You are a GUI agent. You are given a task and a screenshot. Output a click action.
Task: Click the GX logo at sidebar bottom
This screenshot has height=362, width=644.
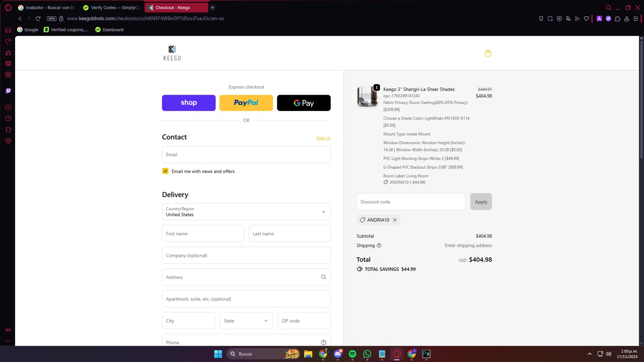pos(8,330)
